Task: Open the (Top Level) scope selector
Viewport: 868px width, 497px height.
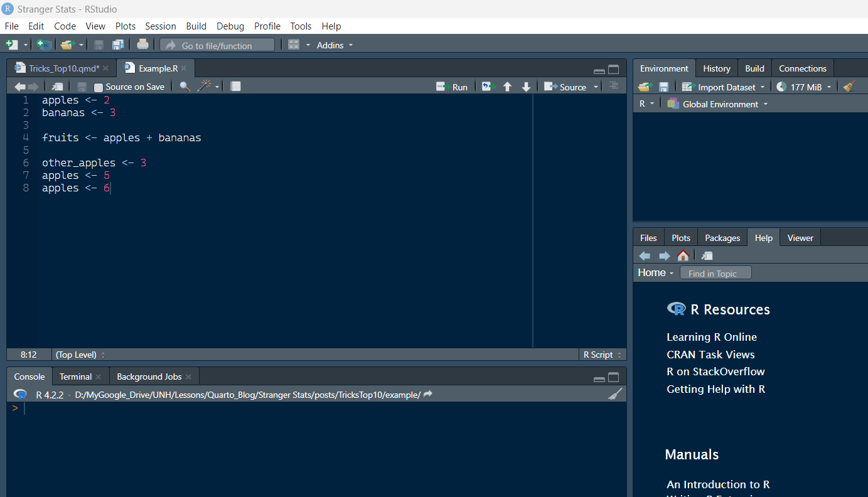Action: click(80, 355)
